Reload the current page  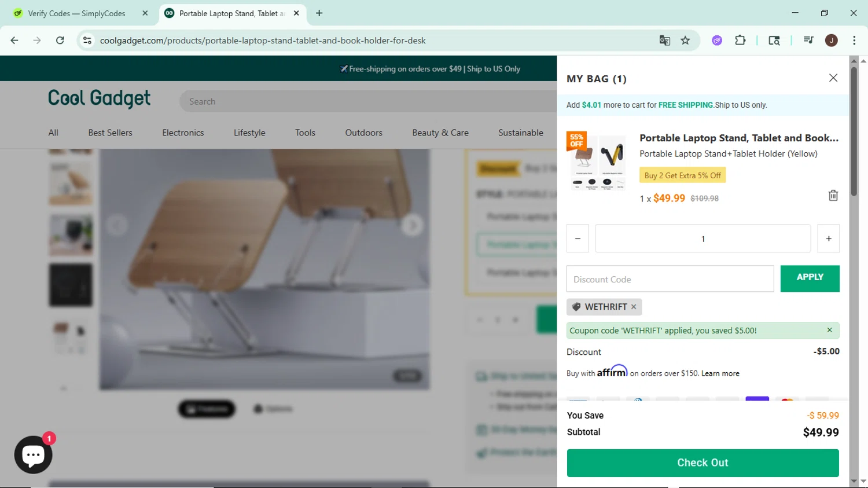60,41
